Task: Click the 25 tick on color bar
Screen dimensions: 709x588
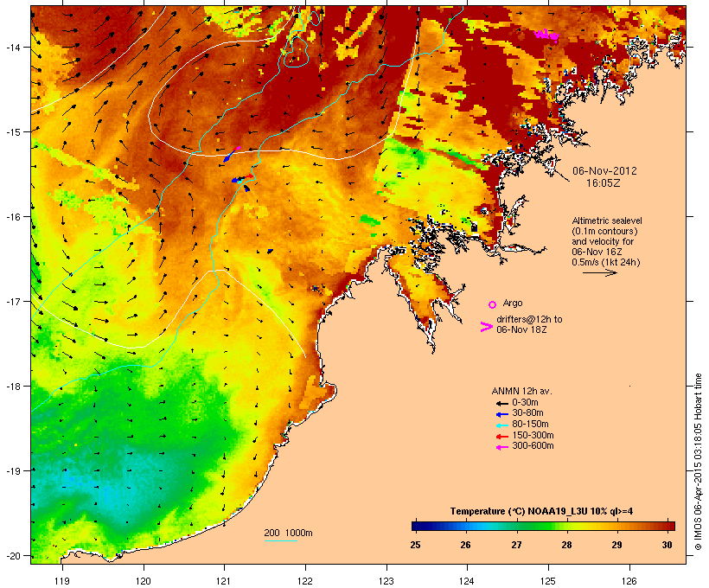Action: (x=415, y=545)
